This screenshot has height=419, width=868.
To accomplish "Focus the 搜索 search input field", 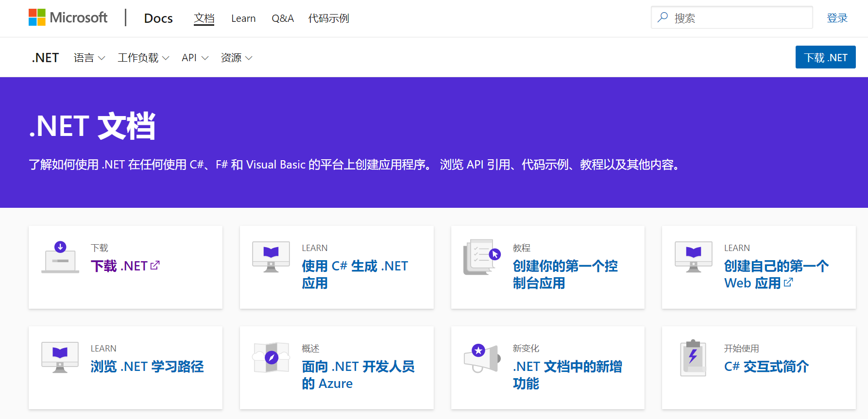I will tap(732, 17).
